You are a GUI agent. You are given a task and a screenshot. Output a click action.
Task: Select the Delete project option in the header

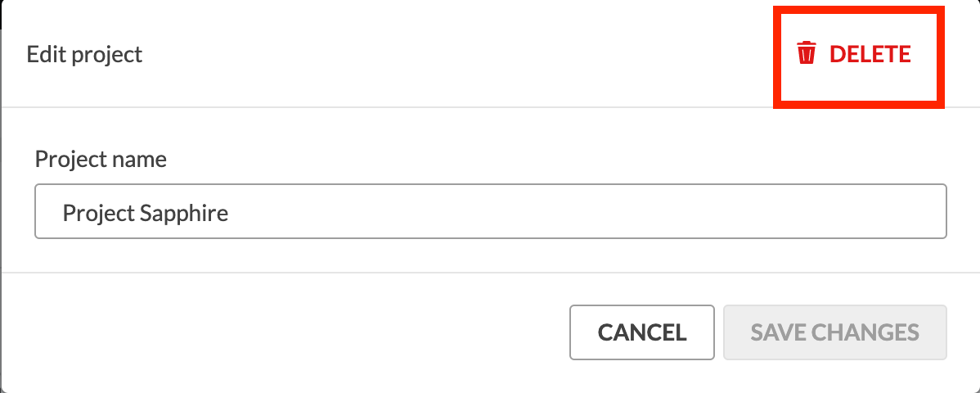[854, 54]
